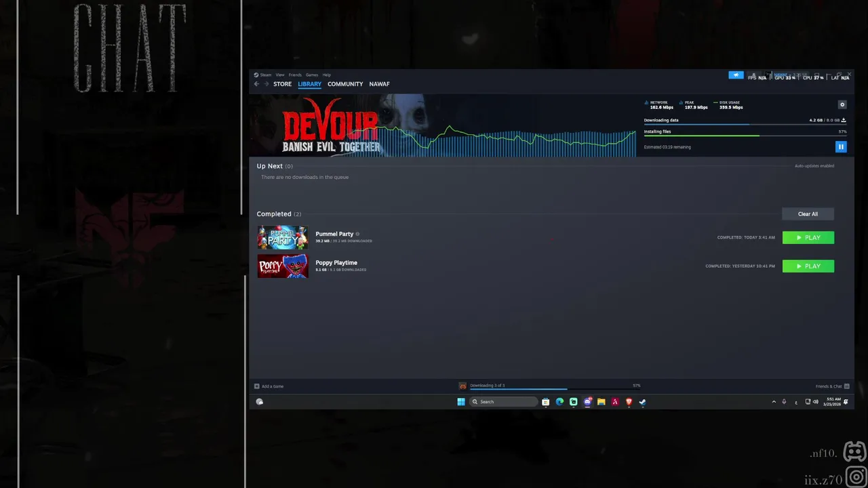Click the Completed heading
868x488 pixels.
point(274,214)
